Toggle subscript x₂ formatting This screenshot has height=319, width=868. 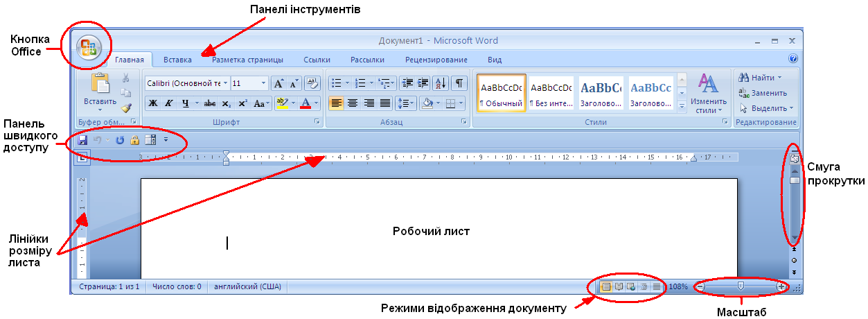(x=227, y=103)
